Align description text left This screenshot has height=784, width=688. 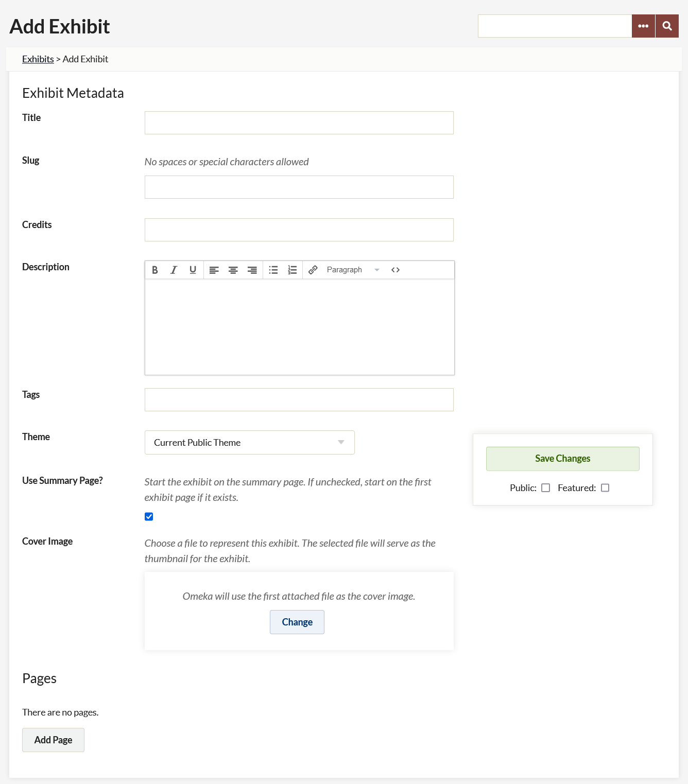[214, 270]
